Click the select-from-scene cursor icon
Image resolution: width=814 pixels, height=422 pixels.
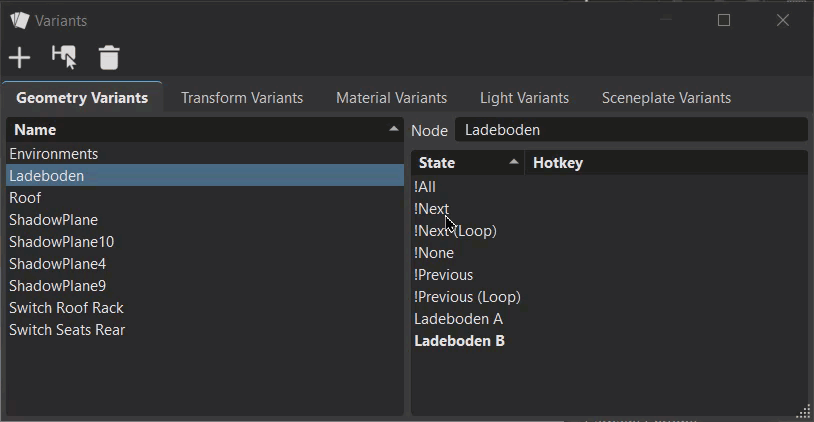(64, 58)
